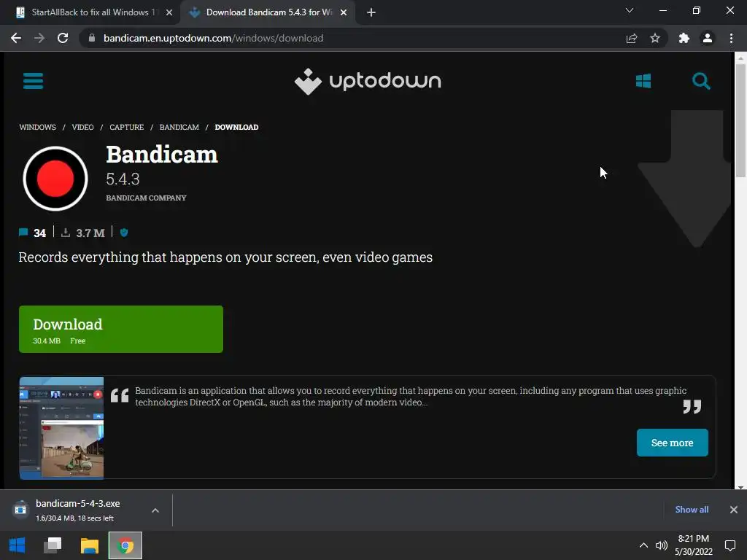Reload the page

coord(63,38)
